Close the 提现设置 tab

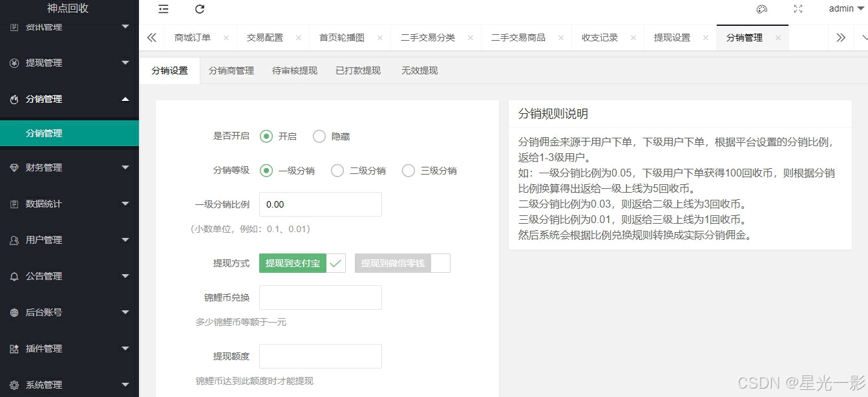(705, 38)
